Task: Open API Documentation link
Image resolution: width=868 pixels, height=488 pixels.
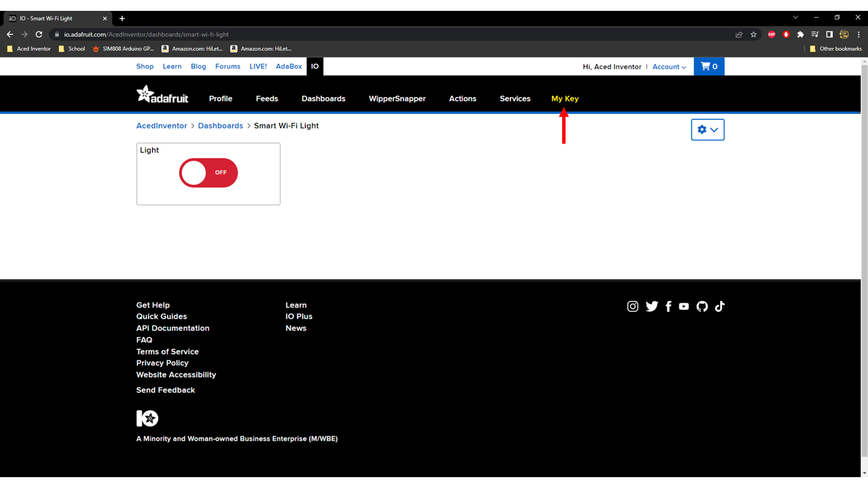Action: [173, 328]
